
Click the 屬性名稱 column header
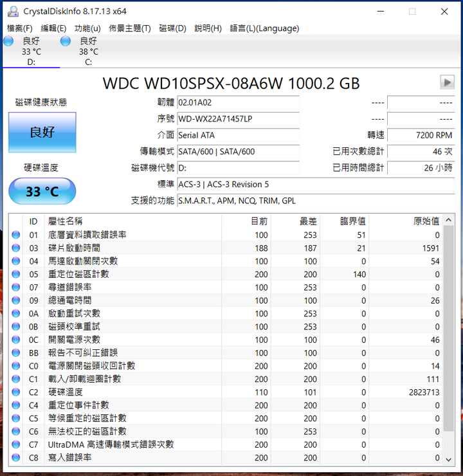tap(133, 221)
